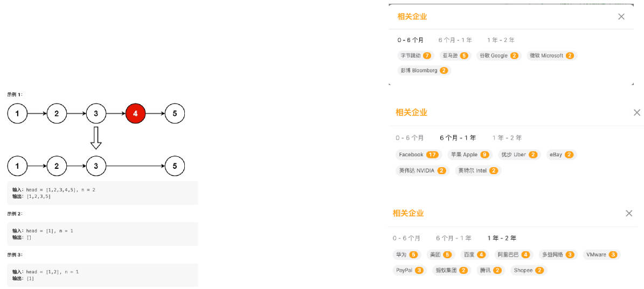Click the red node 4 in diagram
This screenshot has width=644, height=289.
[x=135, y=114]
